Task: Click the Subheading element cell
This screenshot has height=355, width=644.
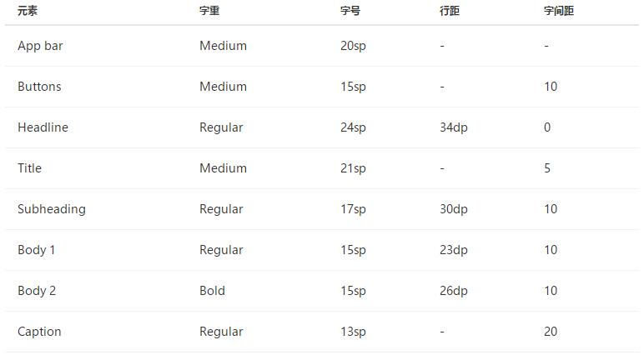Action: pos(52,209)
